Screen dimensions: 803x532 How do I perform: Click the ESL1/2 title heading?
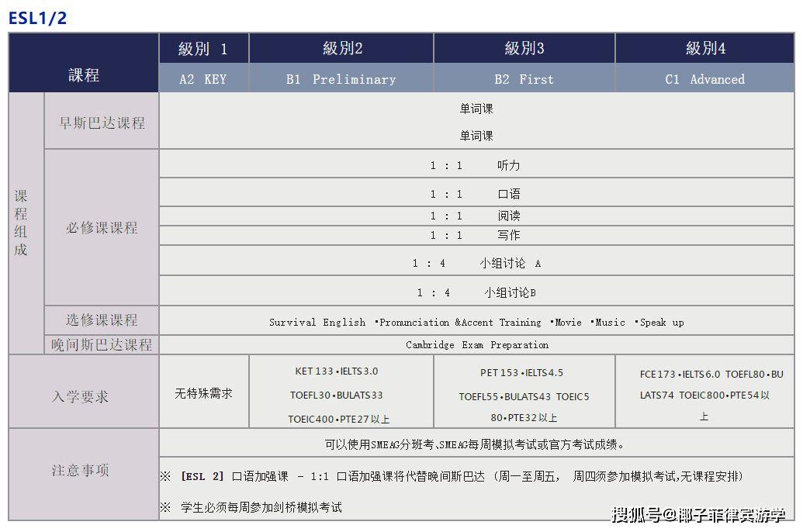[37, 18]
